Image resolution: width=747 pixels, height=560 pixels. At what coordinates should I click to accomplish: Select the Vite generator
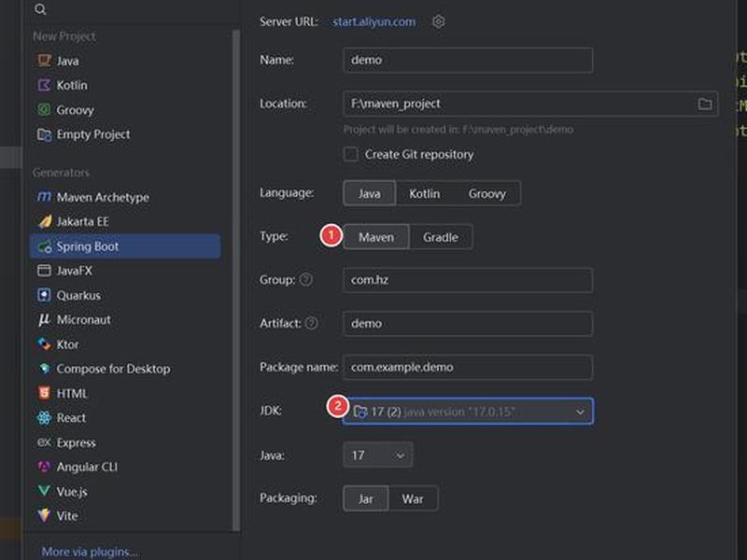click(x=125, y=516)
